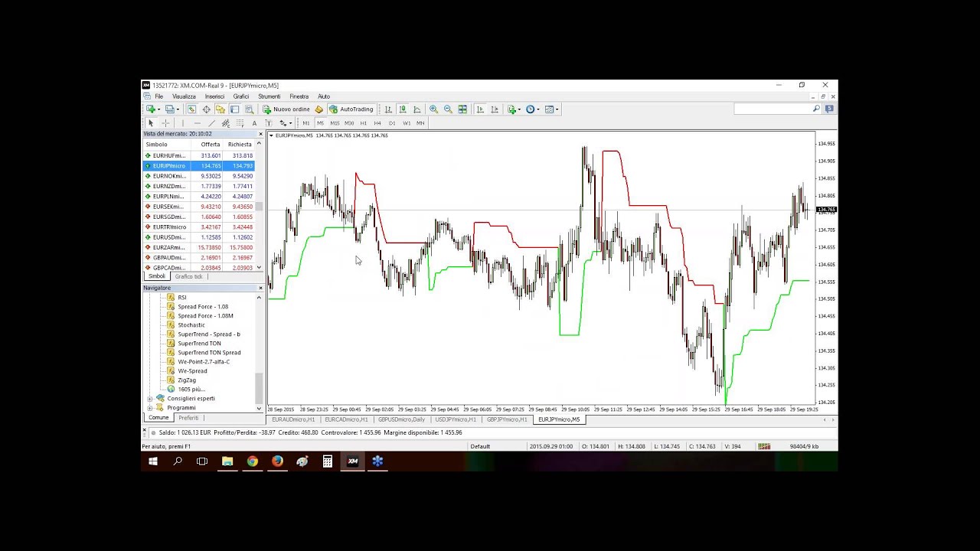Select the trendline drawing tool
The image size is (980, 551).
(x=211, y=123)
